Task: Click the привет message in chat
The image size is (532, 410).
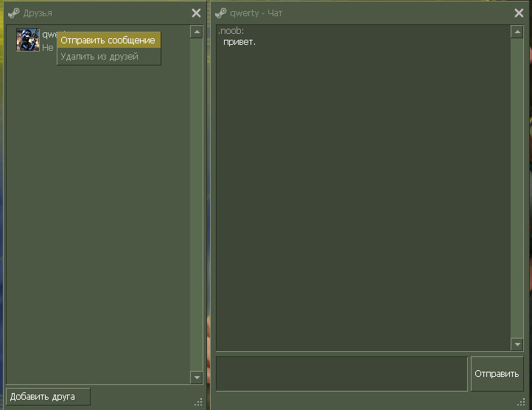Action: (239, 42)
